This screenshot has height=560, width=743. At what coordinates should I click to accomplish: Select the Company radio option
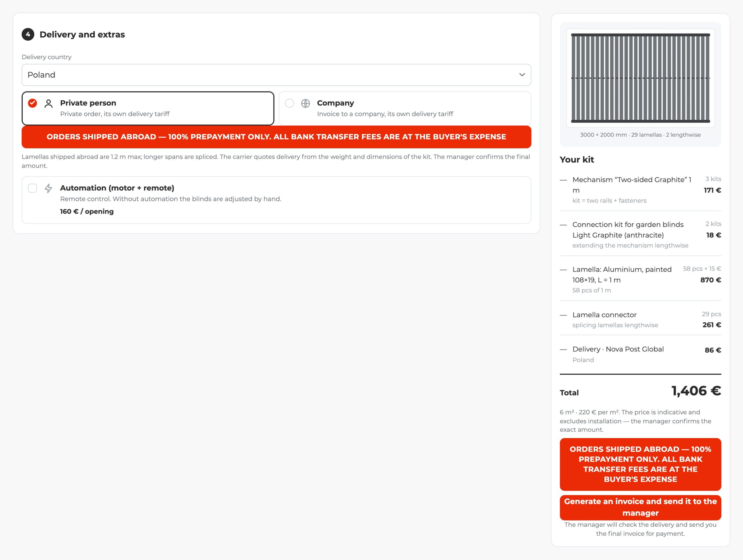289,103
